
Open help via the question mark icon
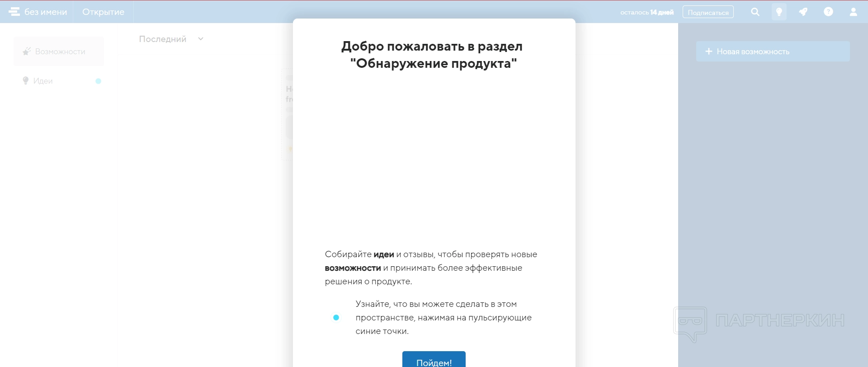pyautogui.click(x=828, y=12)
